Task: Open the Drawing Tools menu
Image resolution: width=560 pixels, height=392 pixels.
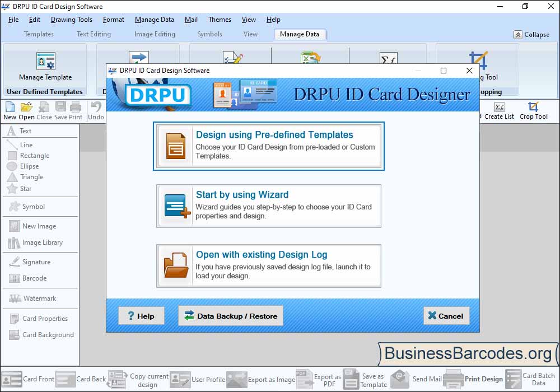Action: coord(72,20)
